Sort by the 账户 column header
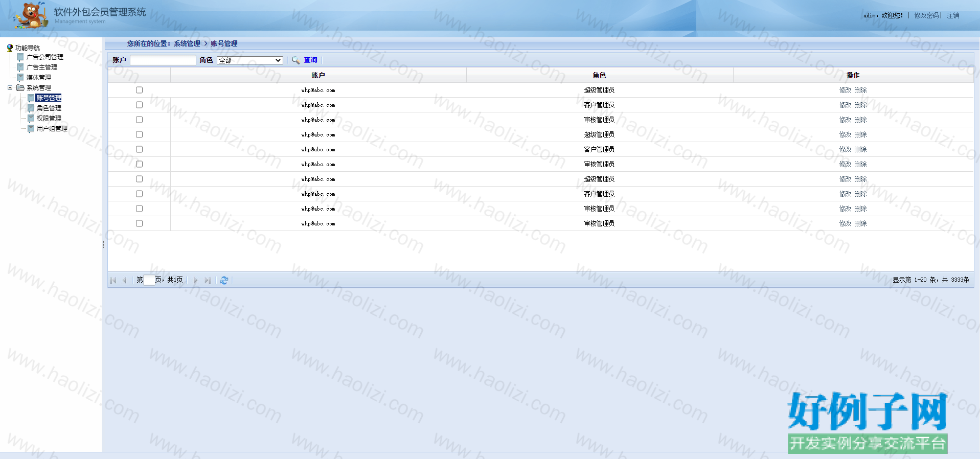980x459 pixels. (x=318, y=75)
